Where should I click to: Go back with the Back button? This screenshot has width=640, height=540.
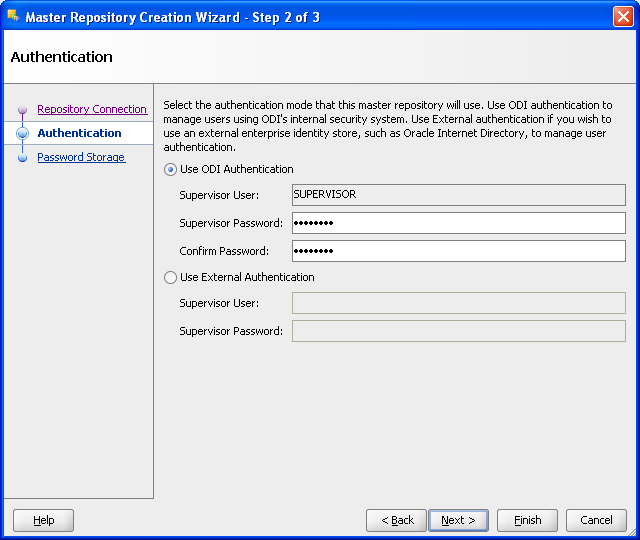point(396,520)
